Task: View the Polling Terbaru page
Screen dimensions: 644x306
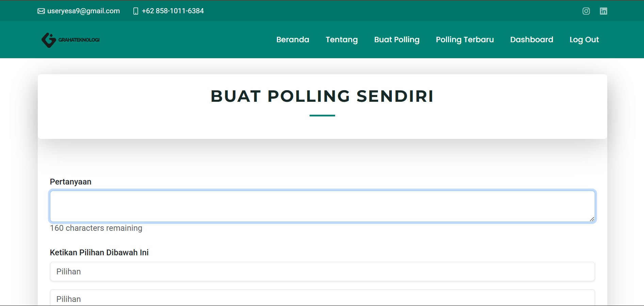Action: point(465,39)
